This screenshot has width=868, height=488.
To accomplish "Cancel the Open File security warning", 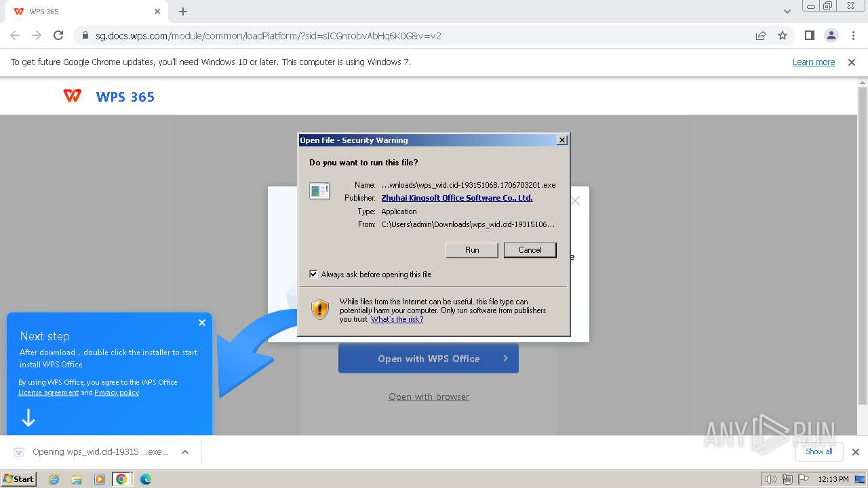I will (x=530, y=250).
